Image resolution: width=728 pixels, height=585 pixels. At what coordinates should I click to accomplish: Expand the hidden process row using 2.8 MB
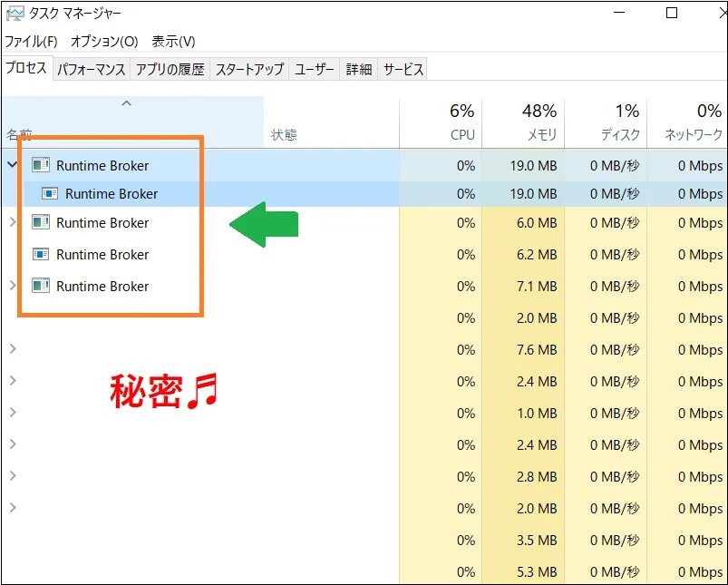click(x=13, y=476)
